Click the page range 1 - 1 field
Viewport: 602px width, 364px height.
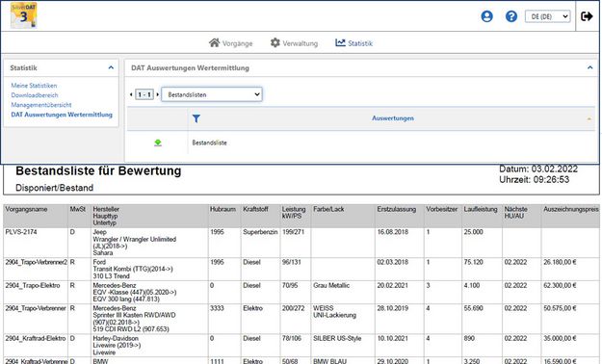144,94
